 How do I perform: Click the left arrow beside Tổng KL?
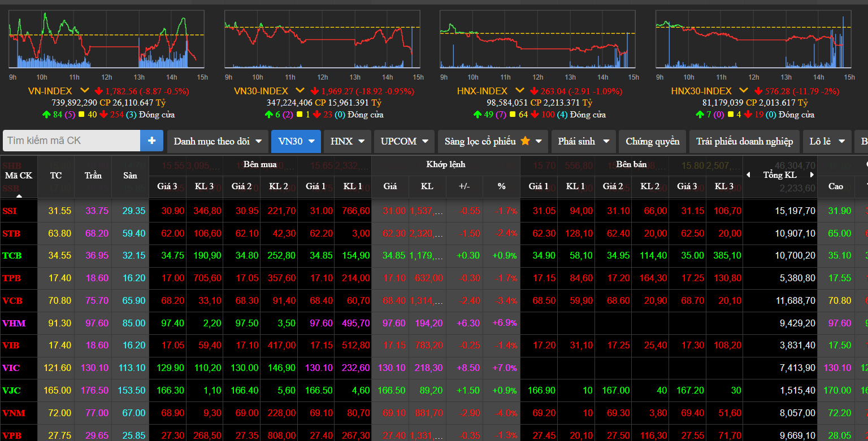749,175
